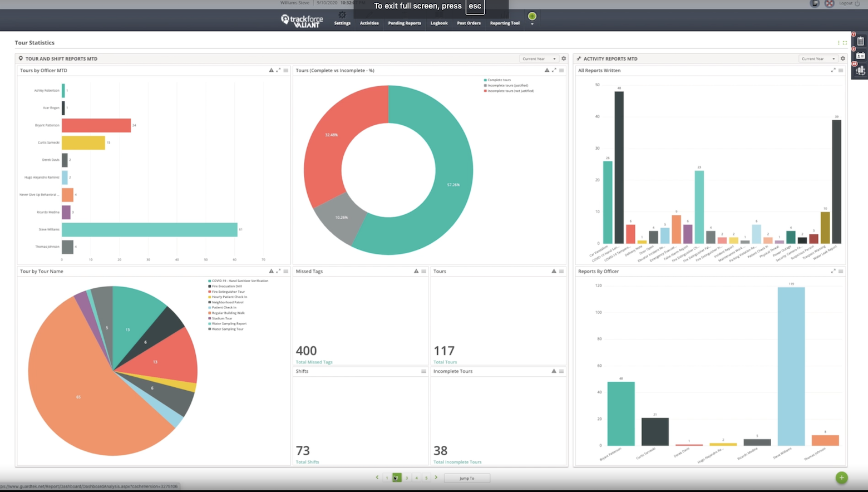Click green add button at bottom right corner

[x=841, y=478]
